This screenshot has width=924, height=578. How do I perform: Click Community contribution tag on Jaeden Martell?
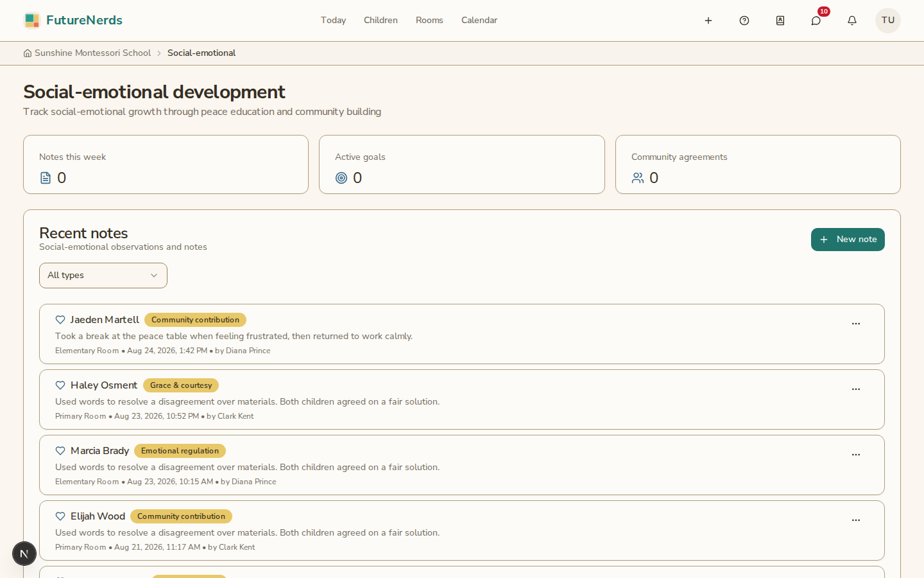pyautogui.click(x=195, y=320)
